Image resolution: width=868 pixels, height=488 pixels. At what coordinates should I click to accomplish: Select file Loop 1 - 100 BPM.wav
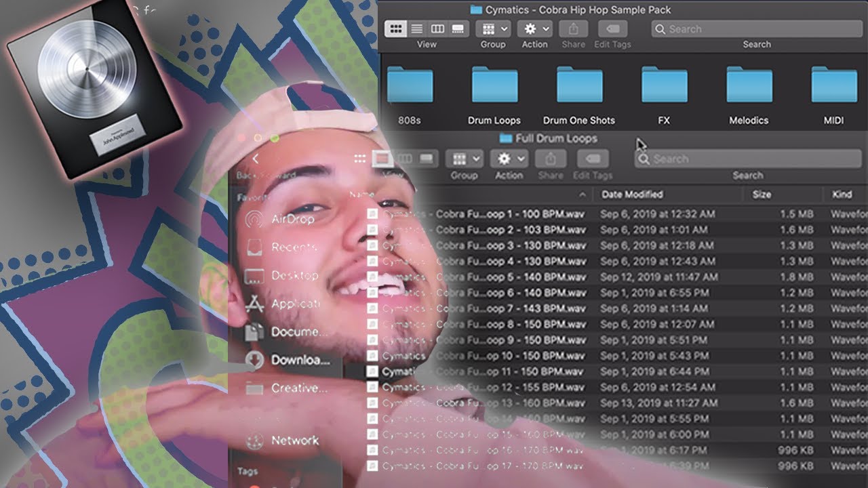tap(477, 213)
